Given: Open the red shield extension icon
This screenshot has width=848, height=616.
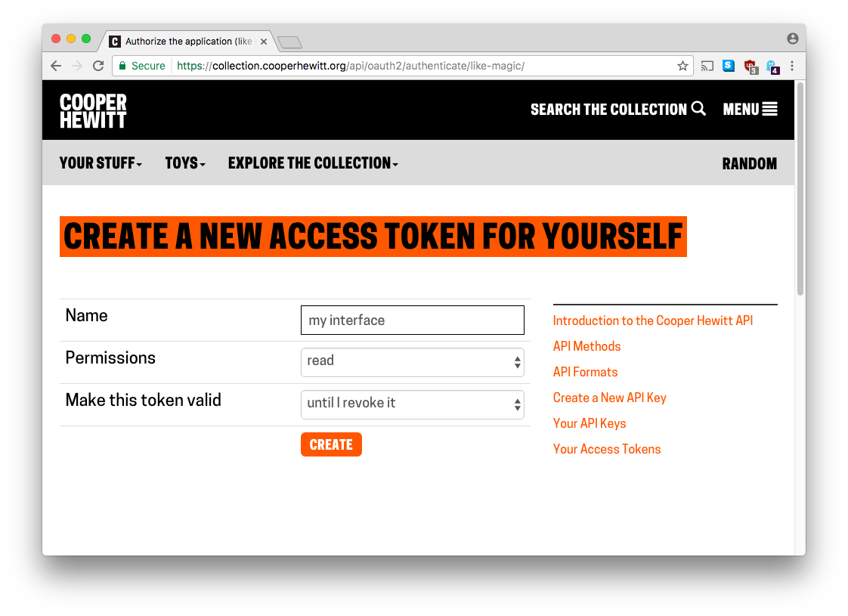Looking at the screenshot, I should click(751, 67).
